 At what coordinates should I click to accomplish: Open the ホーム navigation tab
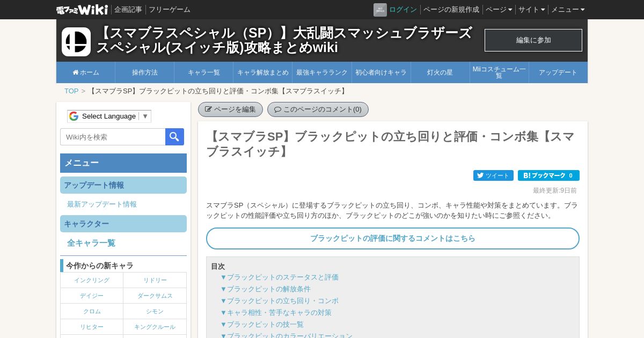click(86, 72)
